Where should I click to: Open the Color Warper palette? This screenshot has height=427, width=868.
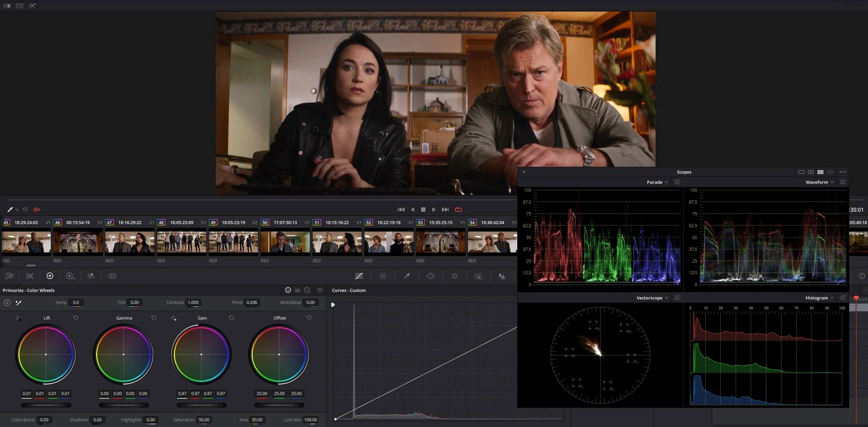point(383,276)
